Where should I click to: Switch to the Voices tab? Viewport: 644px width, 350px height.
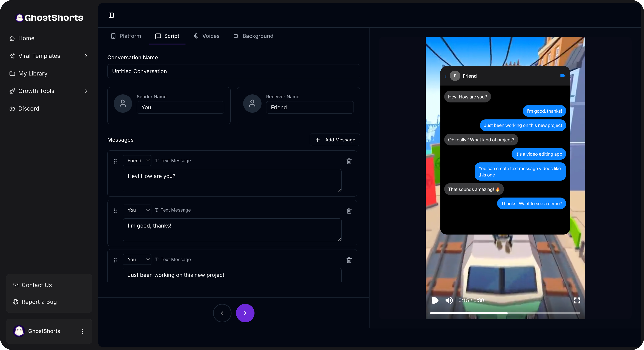coord(207,36)
